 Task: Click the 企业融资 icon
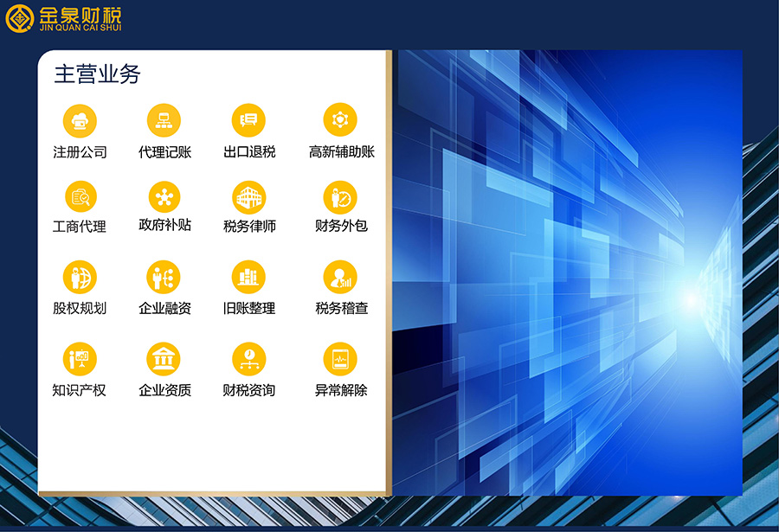(x=164, y=277)
